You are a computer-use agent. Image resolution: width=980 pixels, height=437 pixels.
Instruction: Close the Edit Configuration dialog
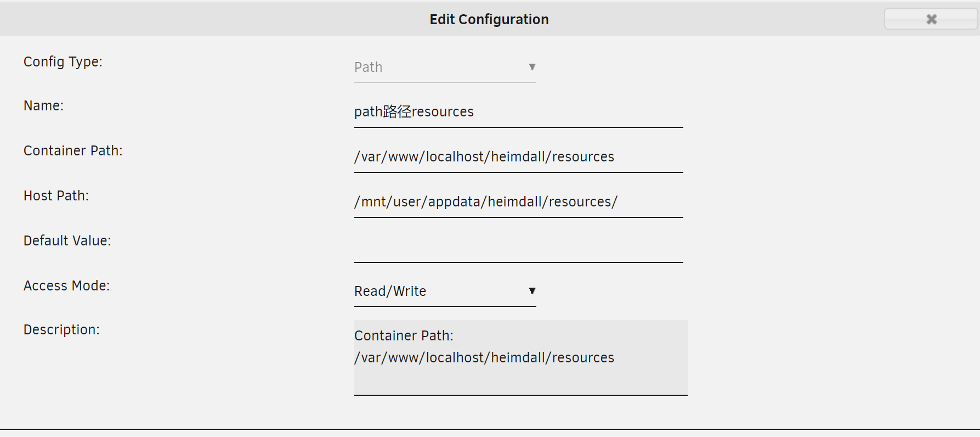pyautogui.click(x=931, y=19)
